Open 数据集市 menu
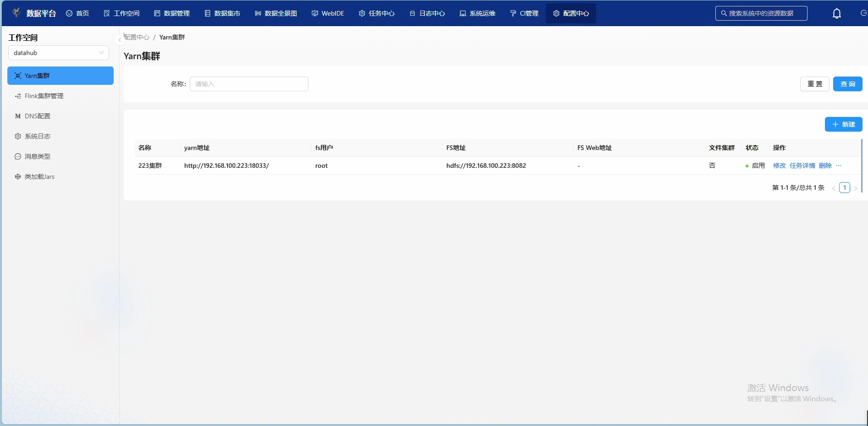Screen dimensions: 868x426 [222, 13]
